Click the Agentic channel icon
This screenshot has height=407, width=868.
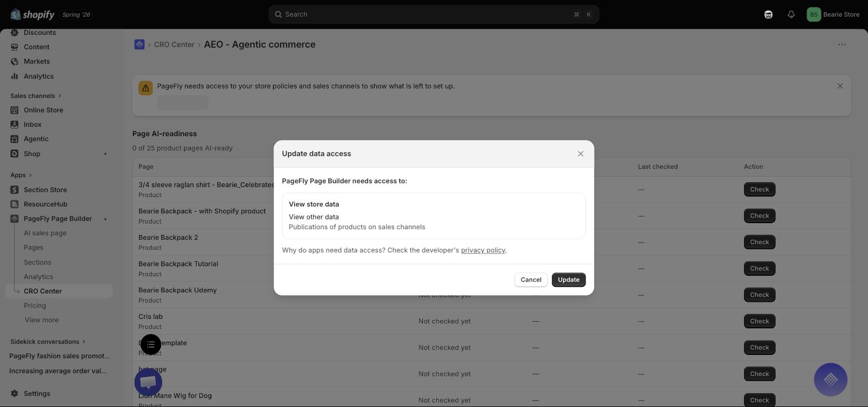point(14,139)
